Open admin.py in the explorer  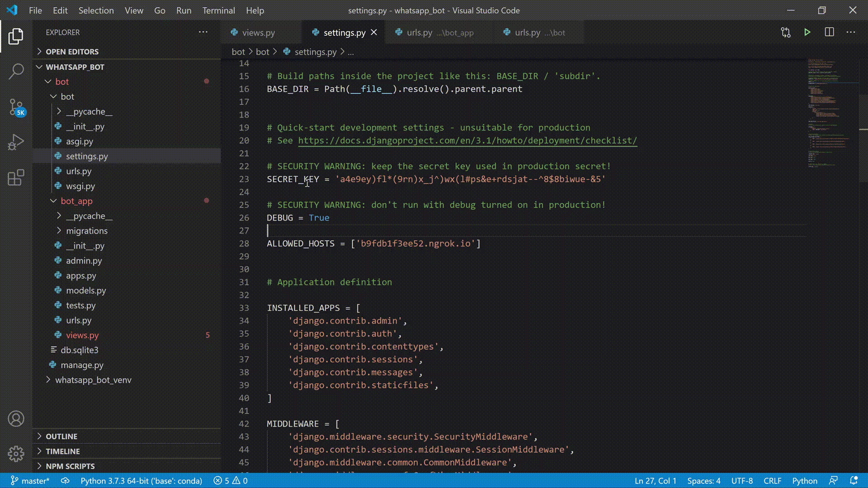coord(84,261)
